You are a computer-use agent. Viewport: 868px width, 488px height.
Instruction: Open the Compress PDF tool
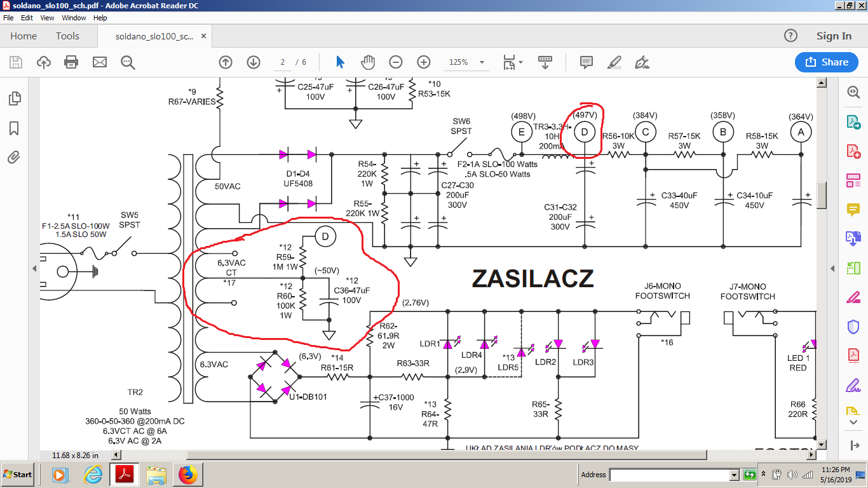pyautogui.click(x=853, y=356)
